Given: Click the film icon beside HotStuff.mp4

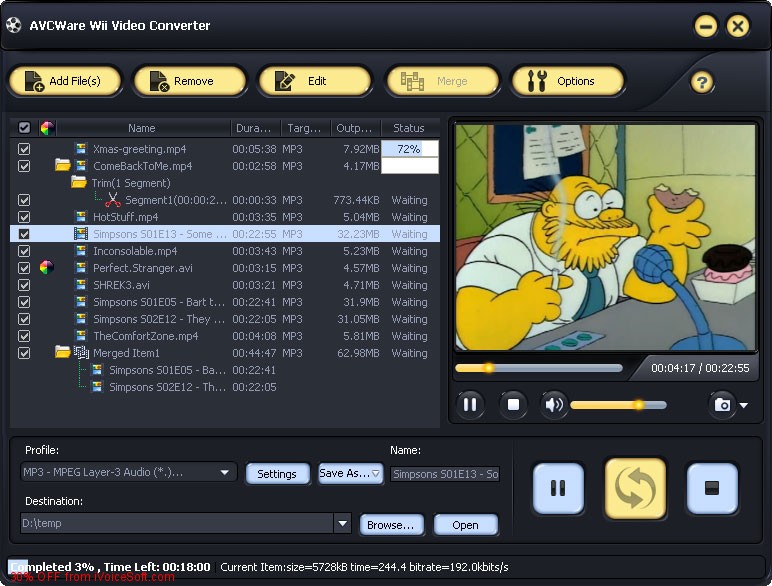Looking at the screenshot, I should coord(81,216).
